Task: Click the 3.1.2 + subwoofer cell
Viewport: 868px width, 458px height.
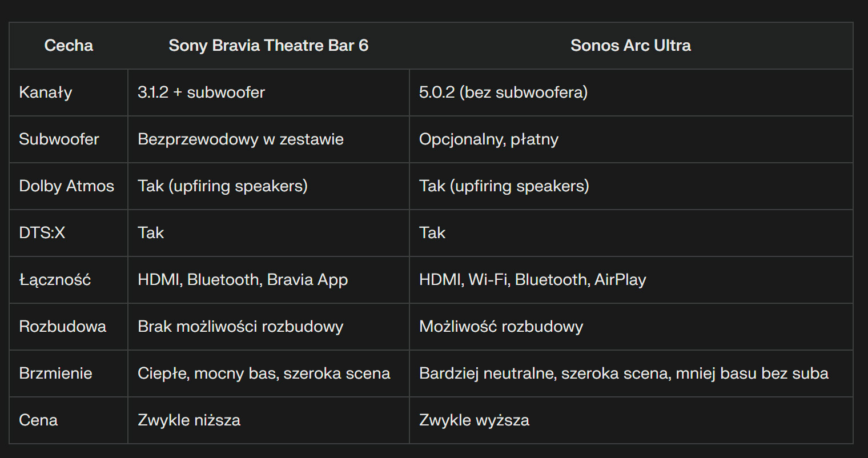Action: (x=268, y=93)
